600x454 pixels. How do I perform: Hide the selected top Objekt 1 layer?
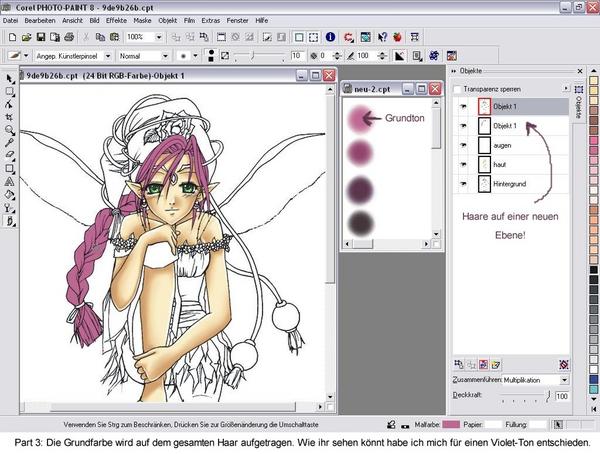coord(463,106)
